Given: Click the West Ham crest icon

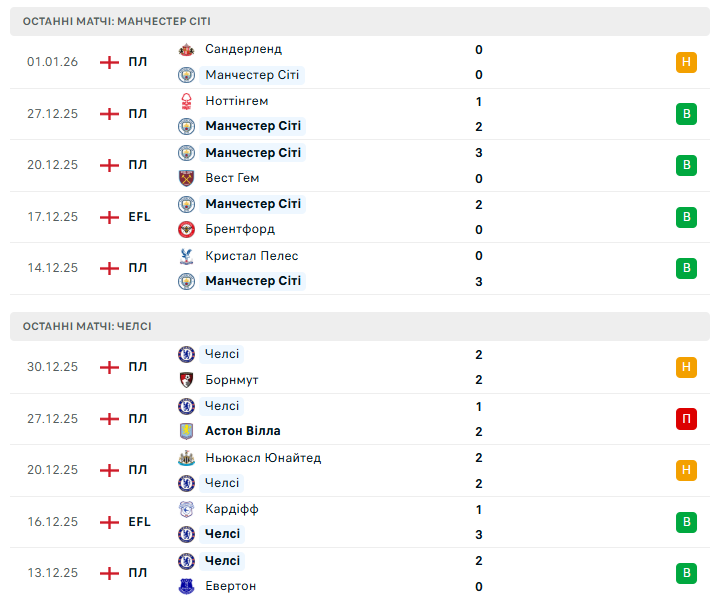Looking at the screenshot, I should (186, 178).
